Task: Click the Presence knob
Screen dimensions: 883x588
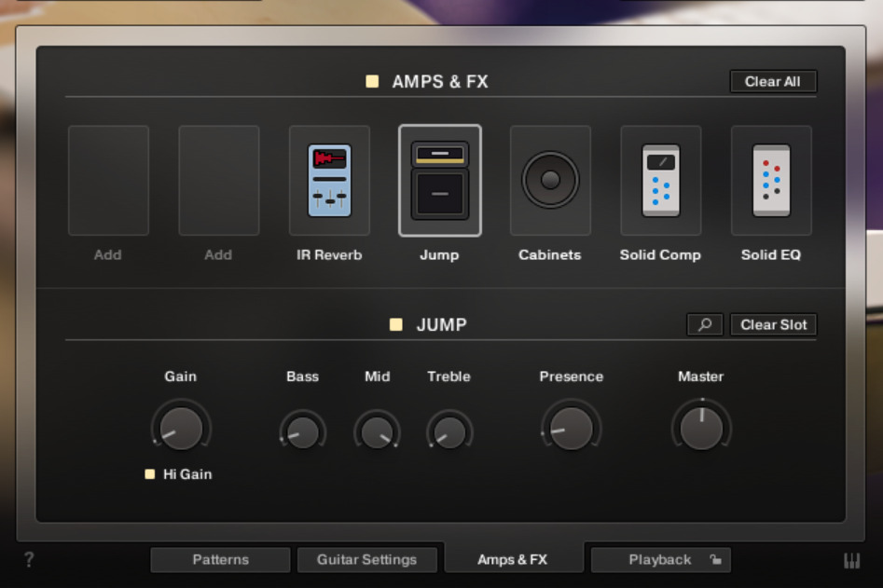Action: pyautogui.click(x=571, y=429)
